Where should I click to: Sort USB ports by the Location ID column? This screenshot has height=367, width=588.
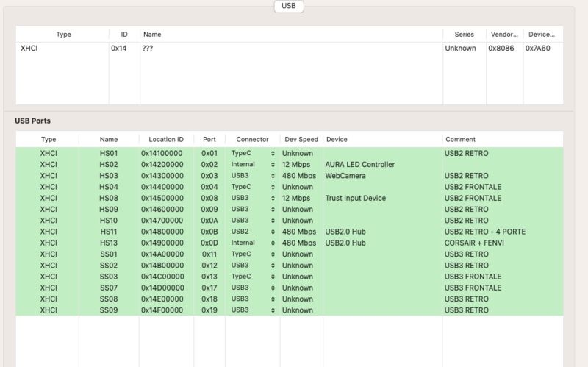[x=166, y=139]
